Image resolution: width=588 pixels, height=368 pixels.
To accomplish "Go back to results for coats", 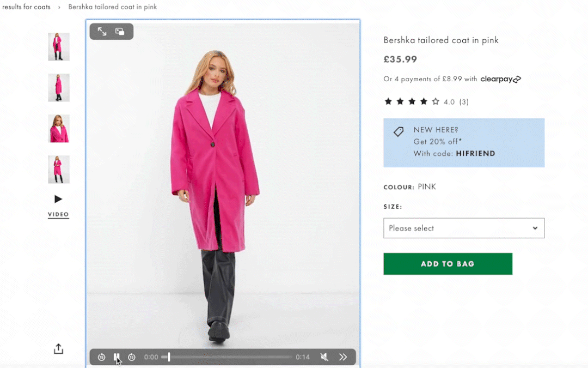I will [x=26, y=7].
